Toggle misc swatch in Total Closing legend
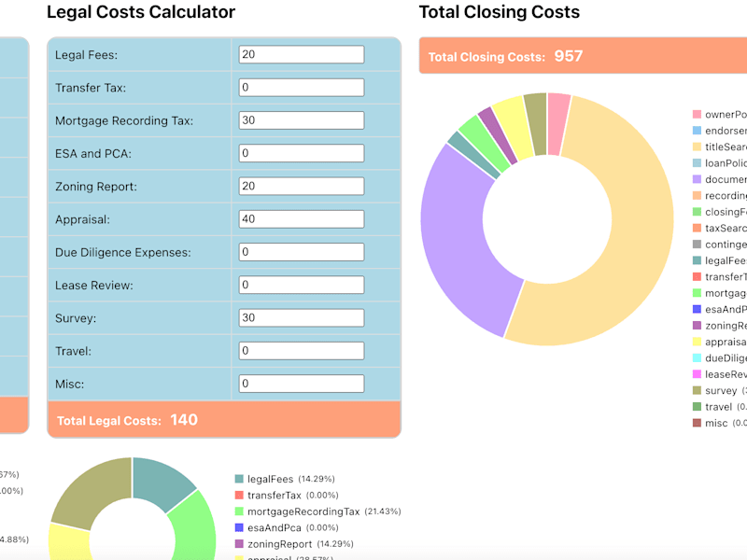 697,423
